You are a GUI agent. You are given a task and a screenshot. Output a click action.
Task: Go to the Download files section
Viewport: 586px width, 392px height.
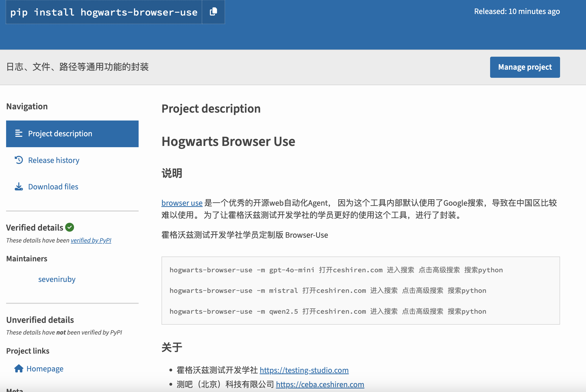coord(53,187)
